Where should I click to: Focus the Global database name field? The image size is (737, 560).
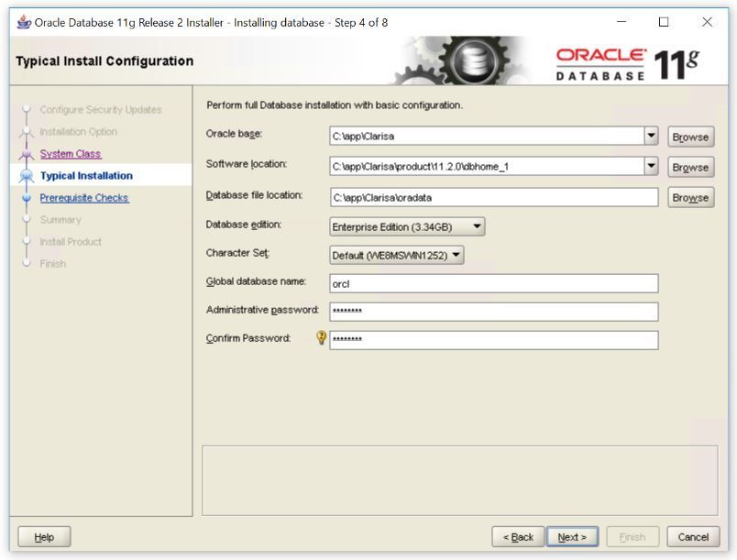(x=494, y=284)
